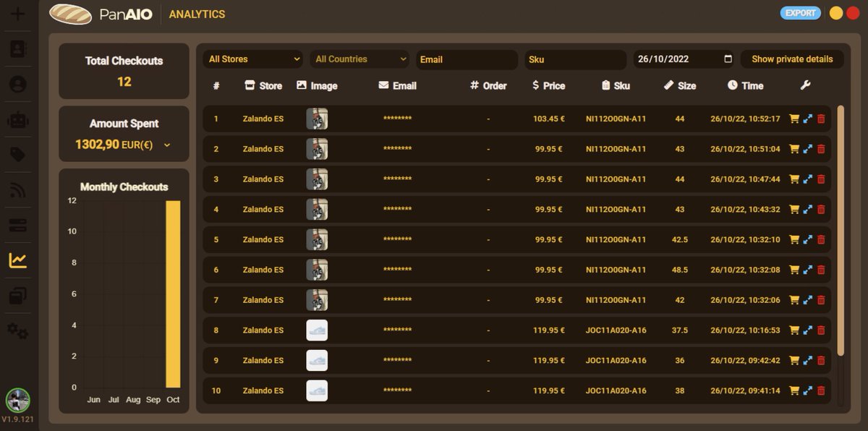The width and height of the screenshot is (868, 431).
Task: Delete checkout row 1 with trash icon
Action: [x=821, y=119]
